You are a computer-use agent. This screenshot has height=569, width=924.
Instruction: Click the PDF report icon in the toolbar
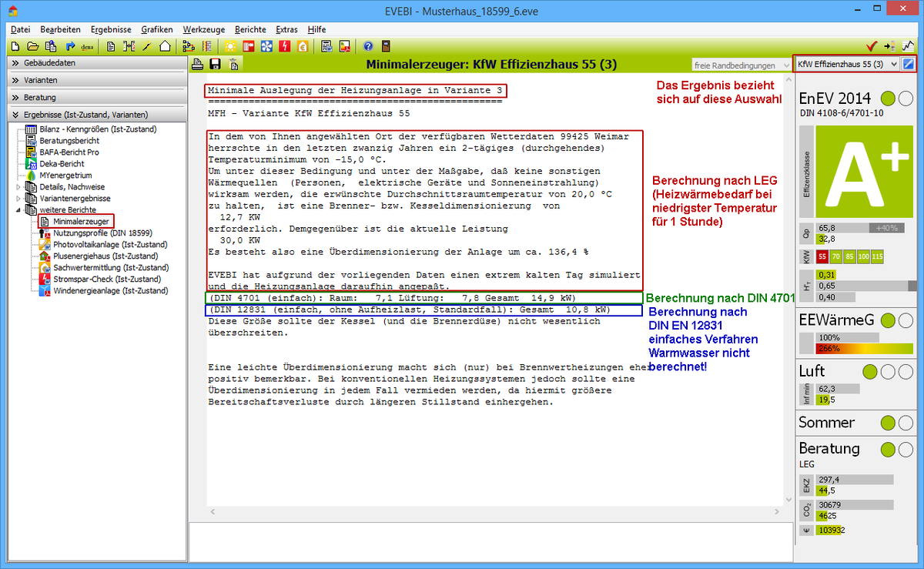point(345,46)
